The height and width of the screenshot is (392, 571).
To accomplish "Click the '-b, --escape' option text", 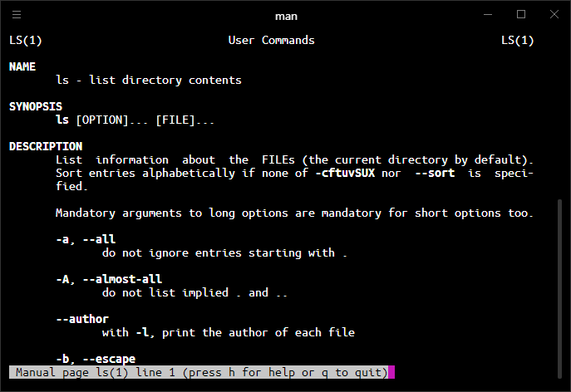I will click(96, 360).
